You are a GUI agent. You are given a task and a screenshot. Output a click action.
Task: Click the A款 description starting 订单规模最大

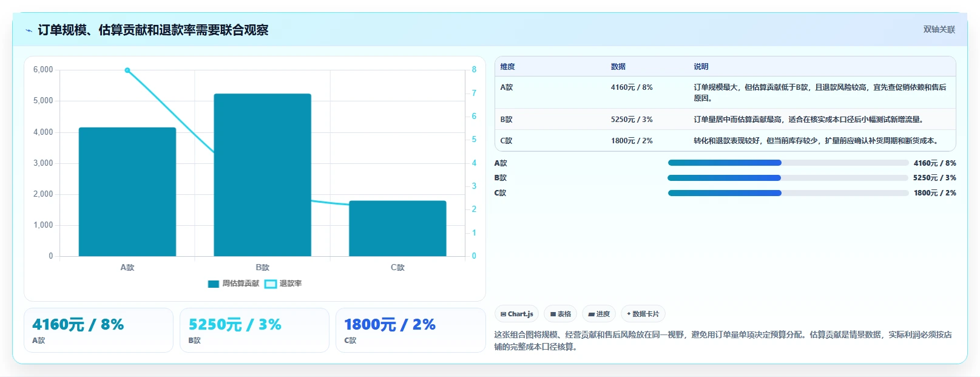(x=820, y=92)
